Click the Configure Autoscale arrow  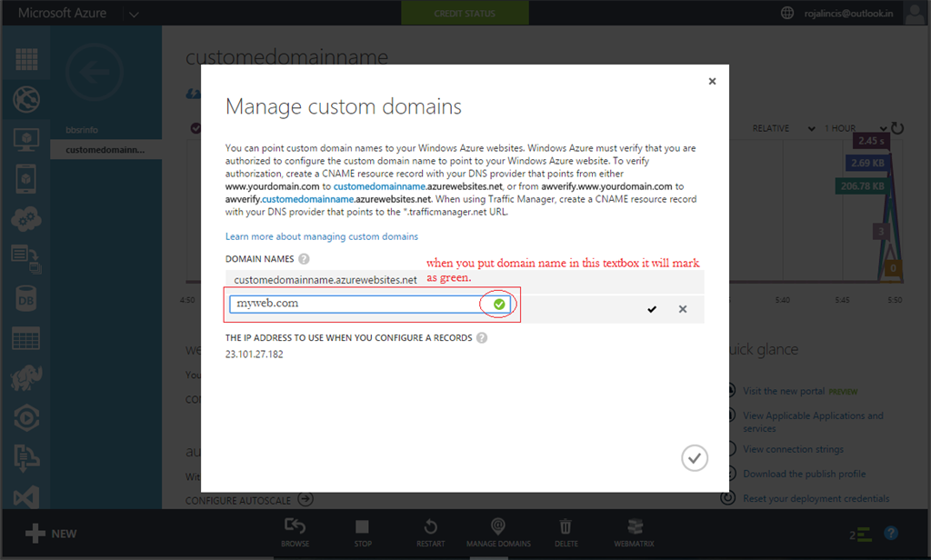pos(305,499)
